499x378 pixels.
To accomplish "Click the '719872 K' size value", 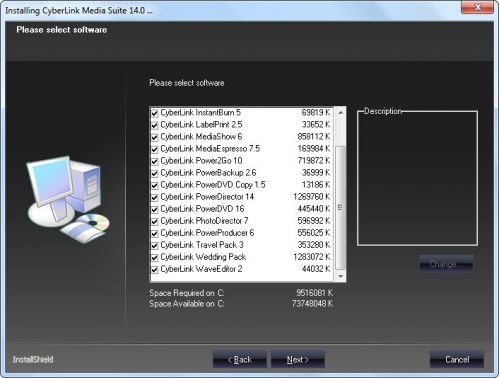I will tap(313, 161).
